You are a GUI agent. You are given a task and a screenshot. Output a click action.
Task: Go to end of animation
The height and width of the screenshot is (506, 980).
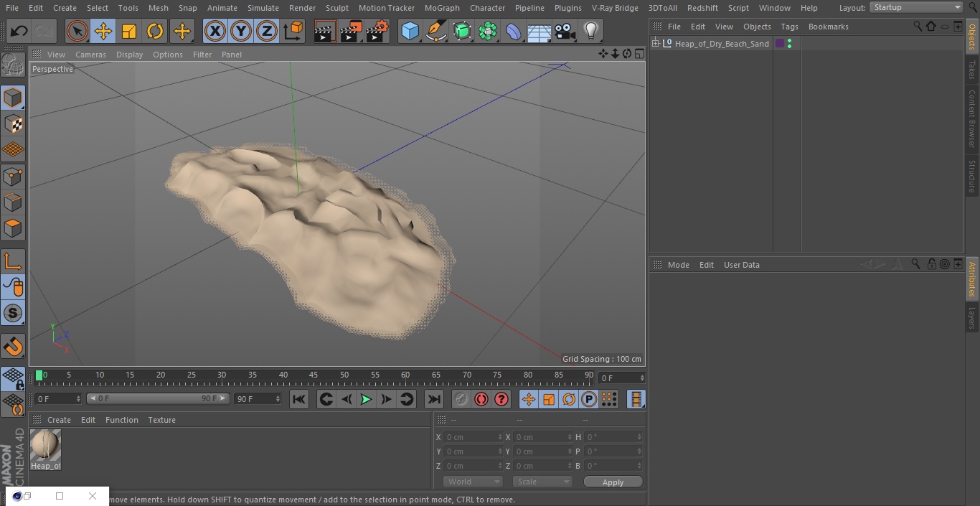(x=434, y=399)
